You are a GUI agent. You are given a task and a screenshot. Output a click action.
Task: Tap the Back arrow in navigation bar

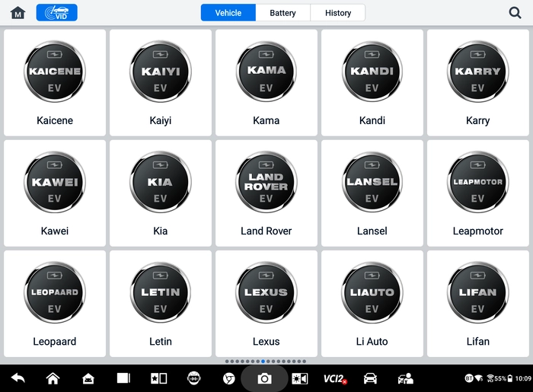pos(18,378)
